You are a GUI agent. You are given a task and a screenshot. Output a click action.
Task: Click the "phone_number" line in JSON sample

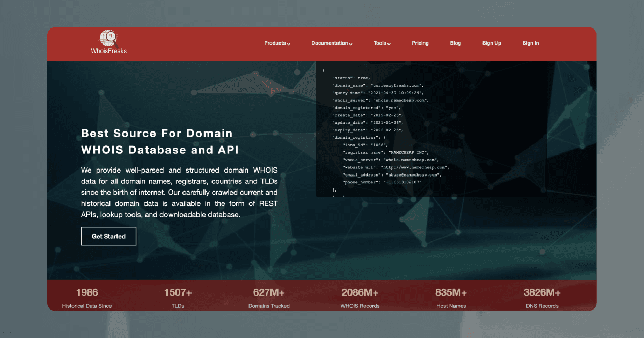pyautogui.click(x=382, y=182)
